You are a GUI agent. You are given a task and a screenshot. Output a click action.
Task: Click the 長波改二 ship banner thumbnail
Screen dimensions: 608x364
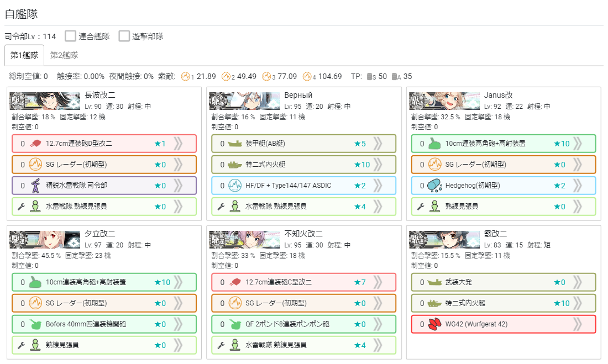pyautogui.click(x=45, y=101)
